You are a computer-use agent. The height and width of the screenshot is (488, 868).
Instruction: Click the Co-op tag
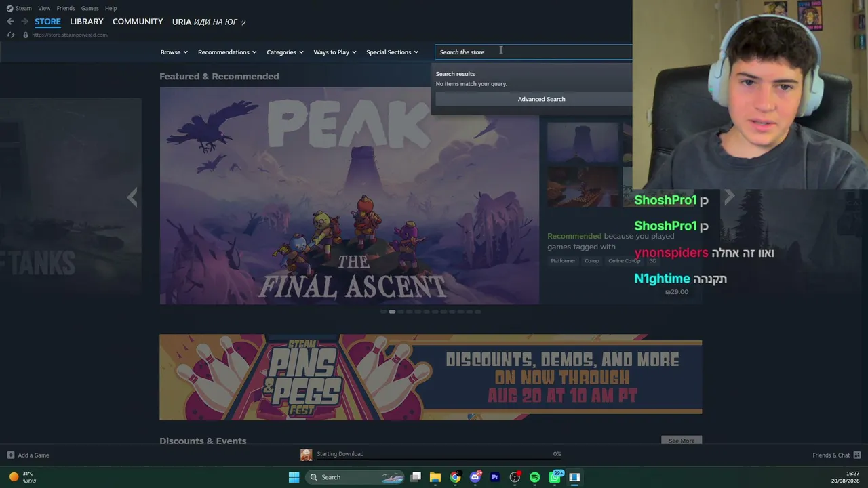[592, 261]
